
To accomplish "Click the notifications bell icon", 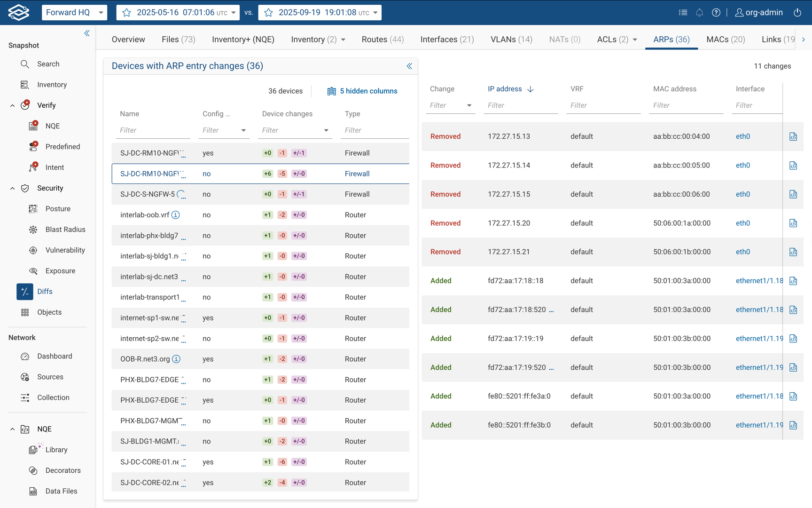I will click(699, 13).
